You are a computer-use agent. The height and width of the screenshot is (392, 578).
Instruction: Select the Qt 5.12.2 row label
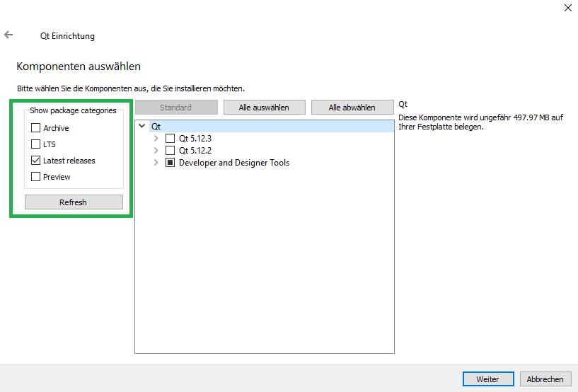(195, 151)
